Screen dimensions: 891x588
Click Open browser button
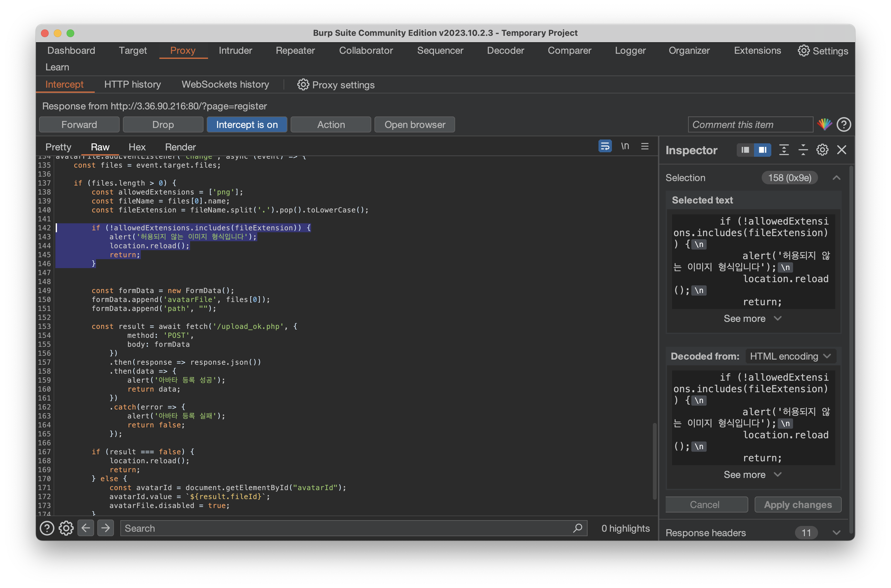[414, 124]
